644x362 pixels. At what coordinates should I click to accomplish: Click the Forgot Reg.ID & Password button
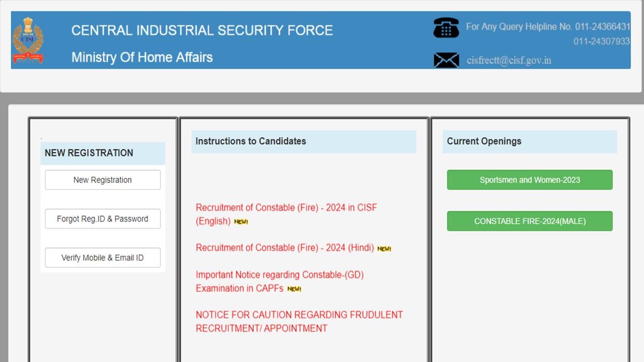pos(103,219)
